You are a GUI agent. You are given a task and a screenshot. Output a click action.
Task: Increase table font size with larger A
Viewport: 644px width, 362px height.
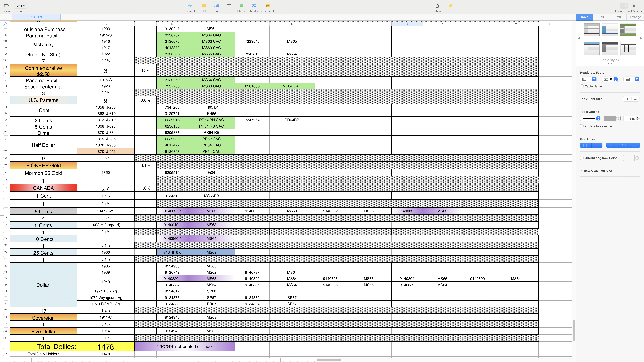click(635, 99)
